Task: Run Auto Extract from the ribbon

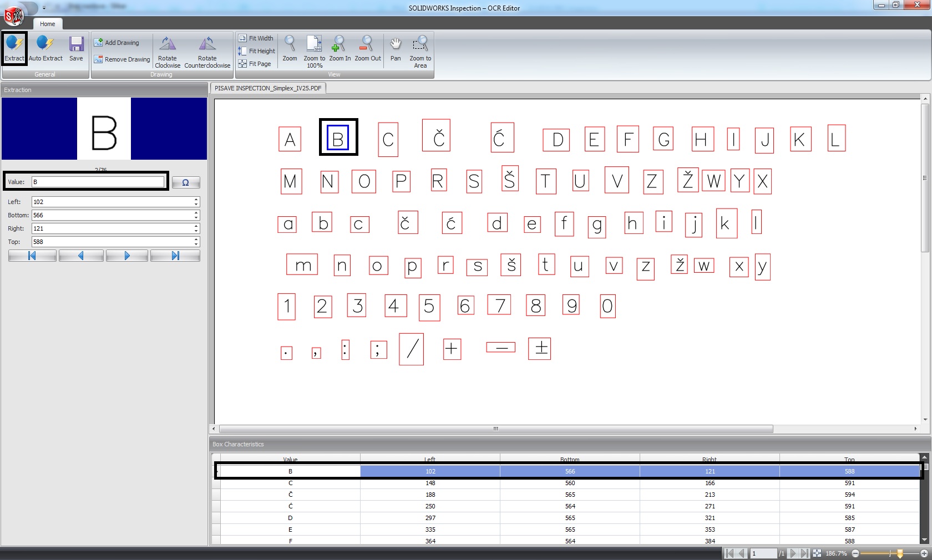Action: pyautogui.click(x=45, y=48)
